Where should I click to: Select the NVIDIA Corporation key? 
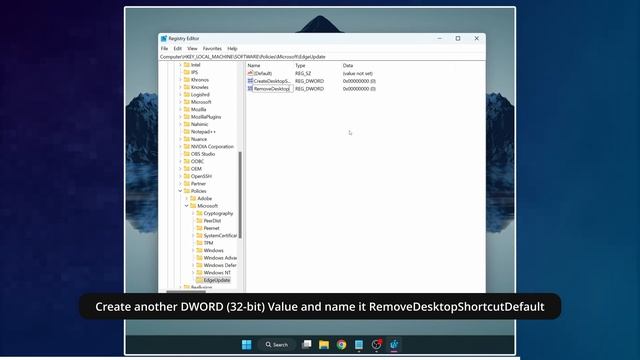[212, 147]
